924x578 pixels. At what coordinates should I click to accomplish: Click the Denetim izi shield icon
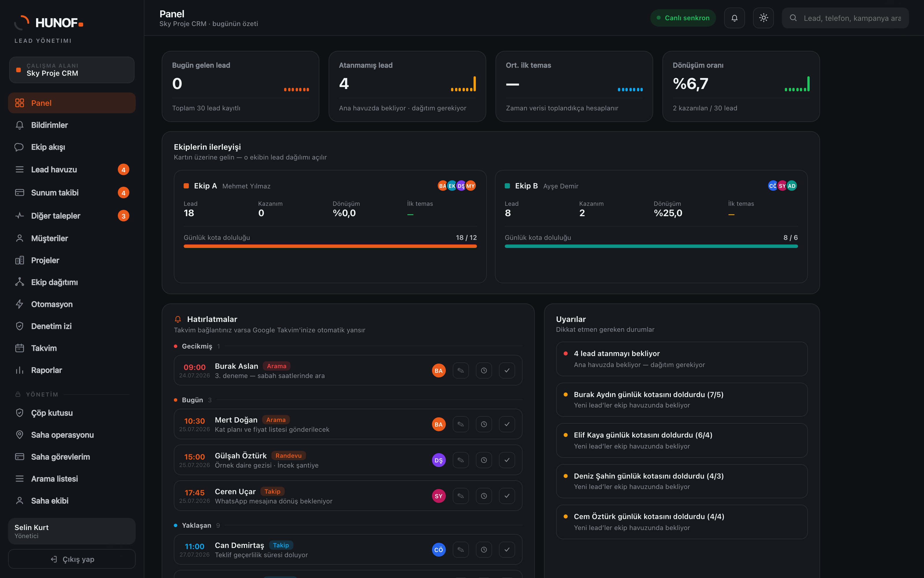[x=19, y=326]
